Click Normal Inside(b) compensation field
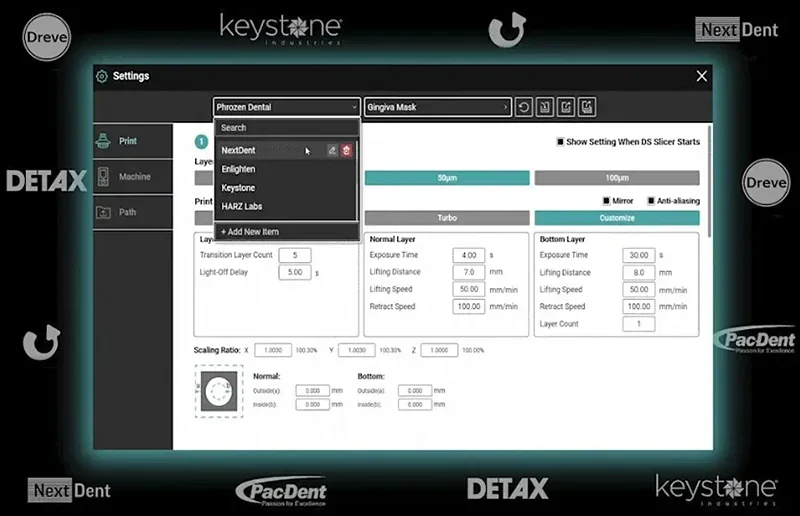 pos(312,404)
